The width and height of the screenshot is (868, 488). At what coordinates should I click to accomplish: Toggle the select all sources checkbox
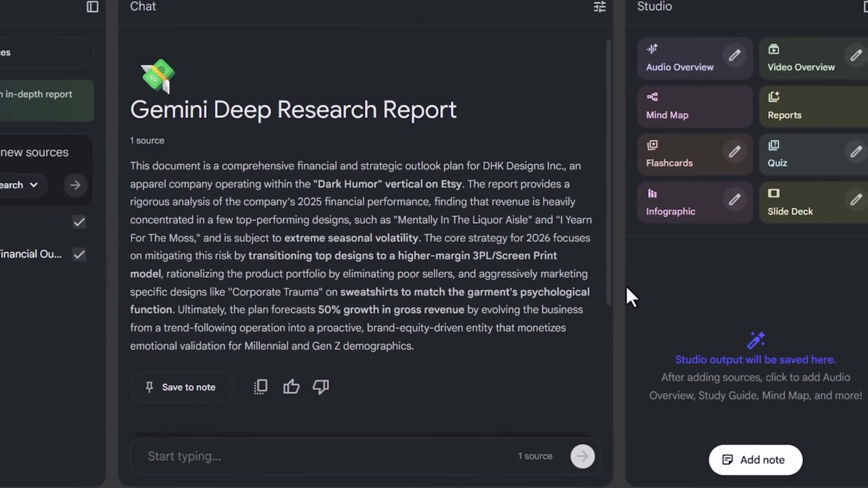[79, 222]
